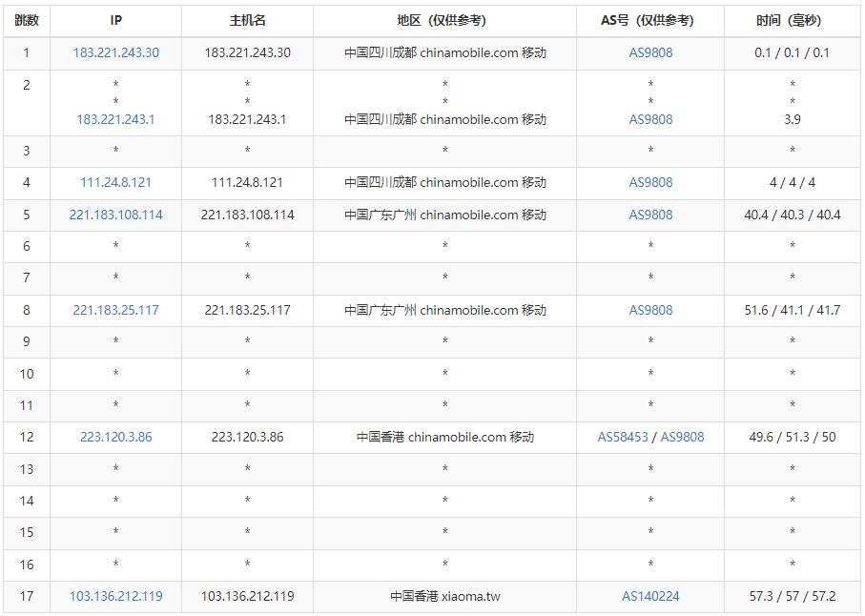Viewport: 865px width, 616px height.
Task: Click 中国香港 xiaoma.tw region cell
Action: pyautogui.click(x=444, y=596)
